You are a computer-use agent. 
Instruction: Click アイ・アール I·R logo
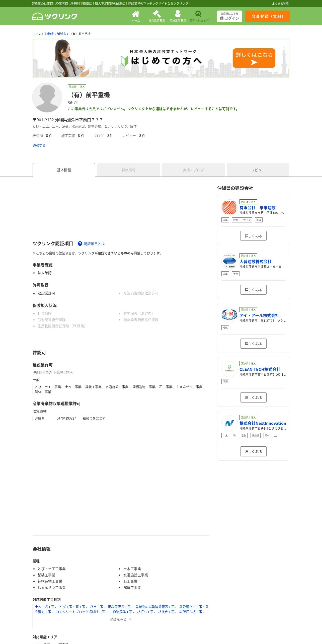(229, 315)
